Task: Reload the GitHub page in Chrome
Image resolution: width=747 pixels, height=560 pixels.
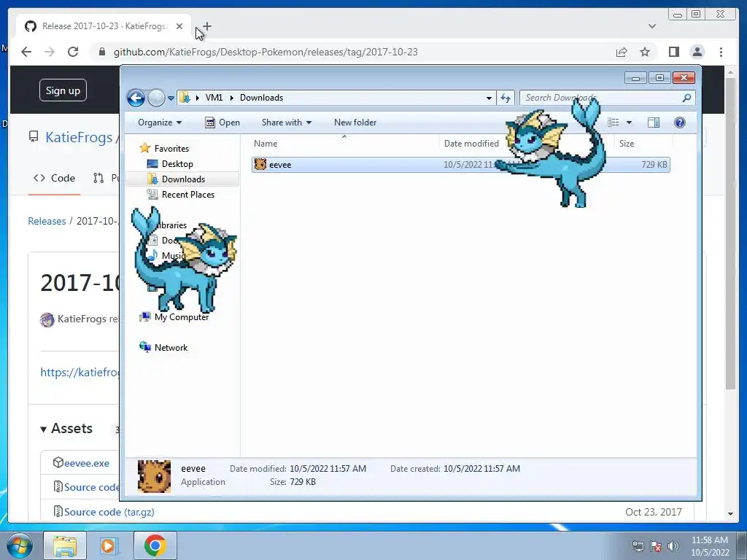Action: click(73, 52)
